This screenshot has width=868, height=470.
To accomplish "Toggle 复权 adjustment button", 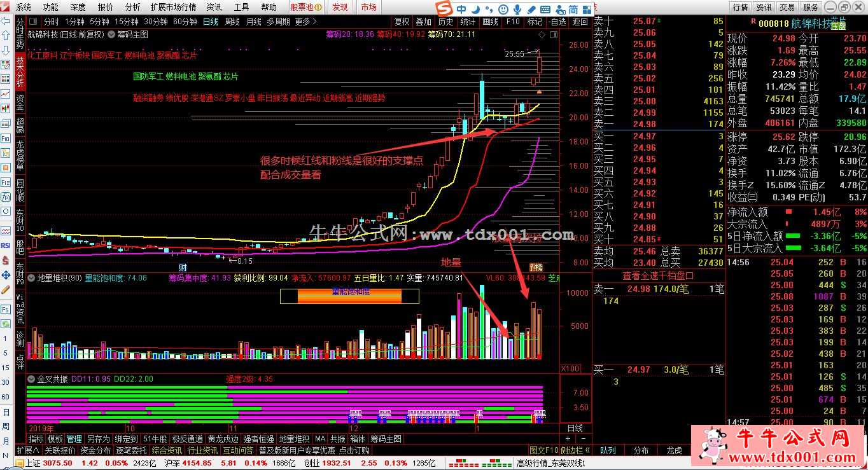I will 402,22.
